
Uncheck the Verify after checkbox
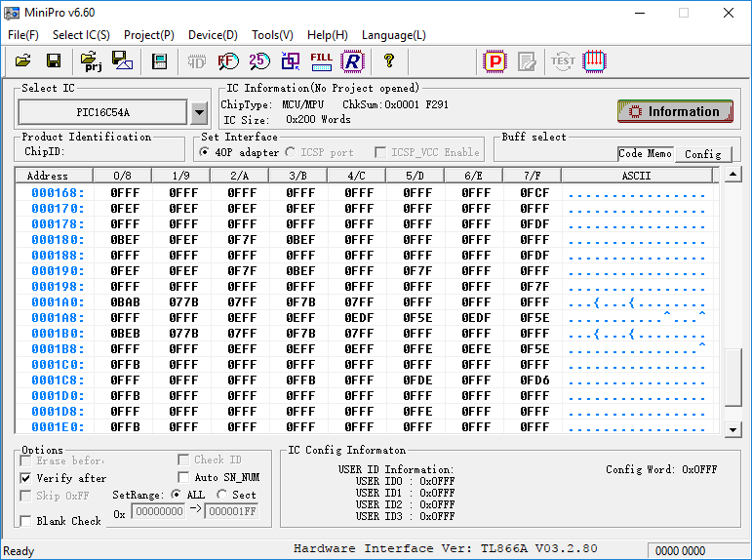[25, 478]
